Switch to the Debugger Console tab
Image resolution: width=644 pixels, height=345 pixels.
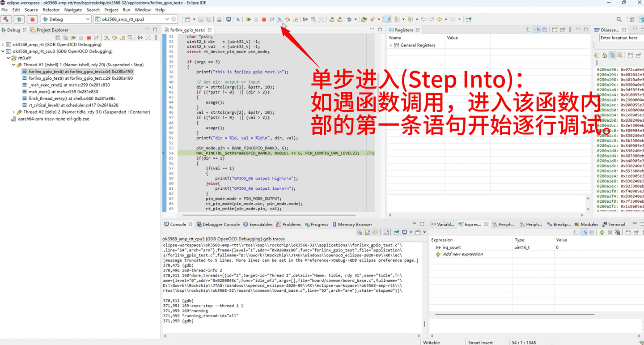point(218,225)
